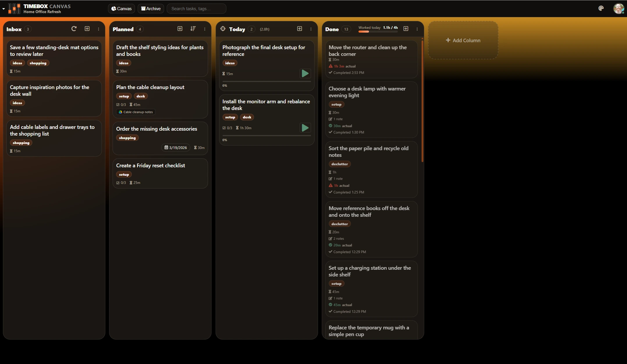Switch to the Canvas view
Image resolution: width=627 pixels, height=364 pixels.
click(x=121, y=9)
